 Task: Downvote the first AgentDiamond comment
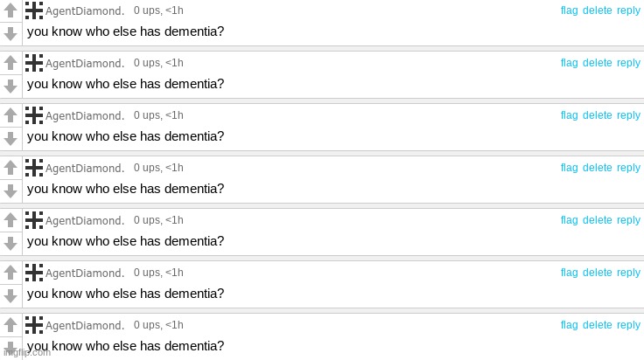(x=10, y=33)
